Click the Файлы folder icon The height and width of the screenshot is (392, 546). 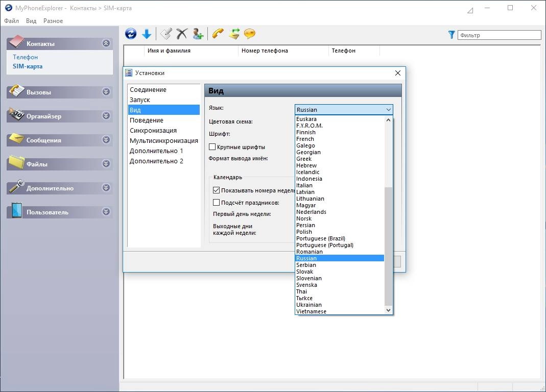click(16, 163)
